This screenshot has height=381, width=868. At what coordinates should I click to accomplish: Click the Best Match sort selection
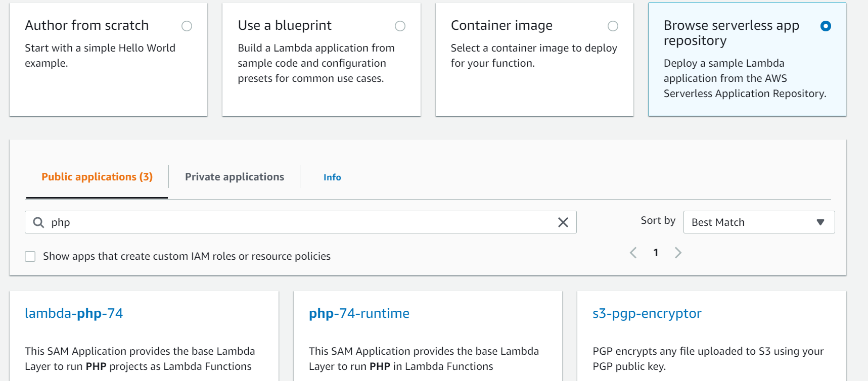coord(748,222)
